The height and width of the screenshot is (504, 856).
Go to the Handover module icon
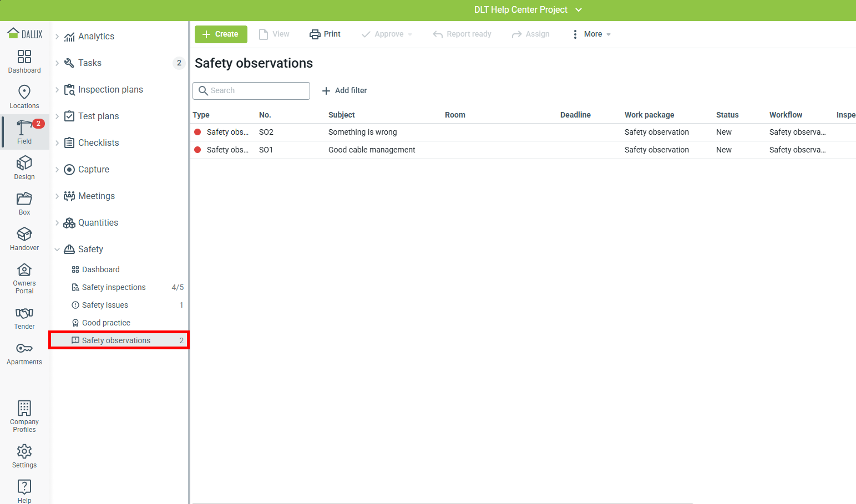[24, 234]
